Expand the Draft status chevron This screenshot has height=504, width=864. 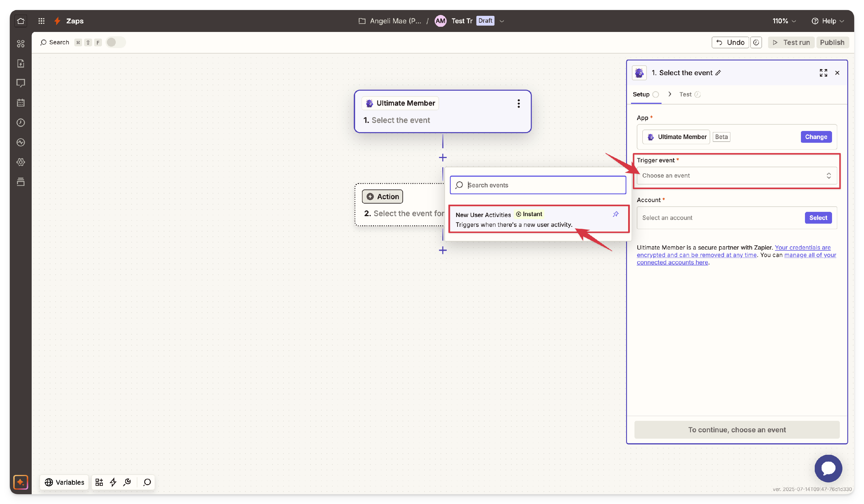(x=502, y=21)
